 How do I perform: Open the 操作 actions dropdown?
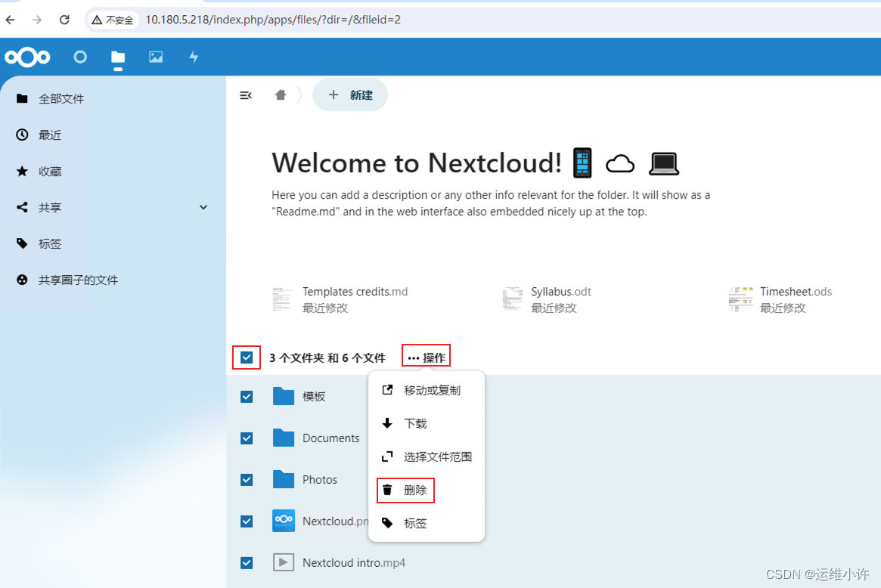pos(427,357)
